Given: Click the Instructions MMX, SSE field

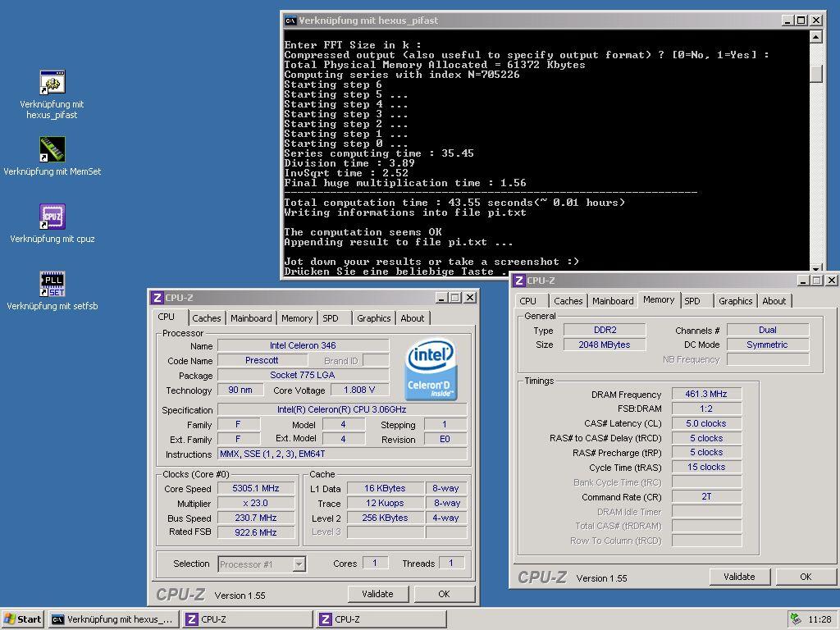Looking at the screenshot, I should (342, 454).
